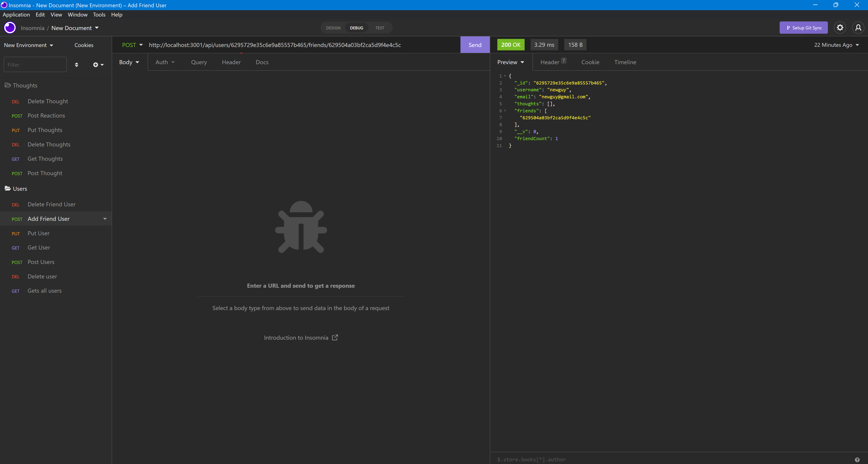Click the sort requests icon beside the filter
Image resolution: width=868 pixels, height=464 pixels.
[77, 64]
